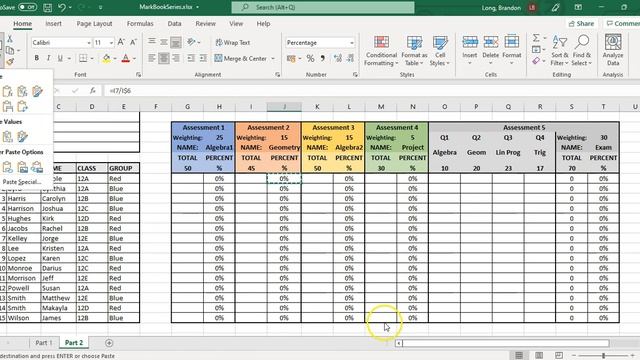Open the Page Layout tab
The width and height of the screenshot is (640, 360).
point(94,24)
